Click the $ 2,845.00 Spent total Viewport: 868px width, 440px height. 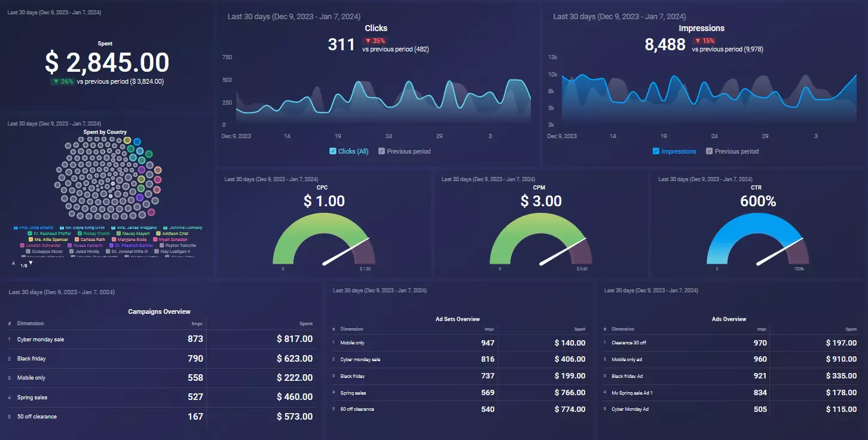pyautogui.click(x=107, y=62)
